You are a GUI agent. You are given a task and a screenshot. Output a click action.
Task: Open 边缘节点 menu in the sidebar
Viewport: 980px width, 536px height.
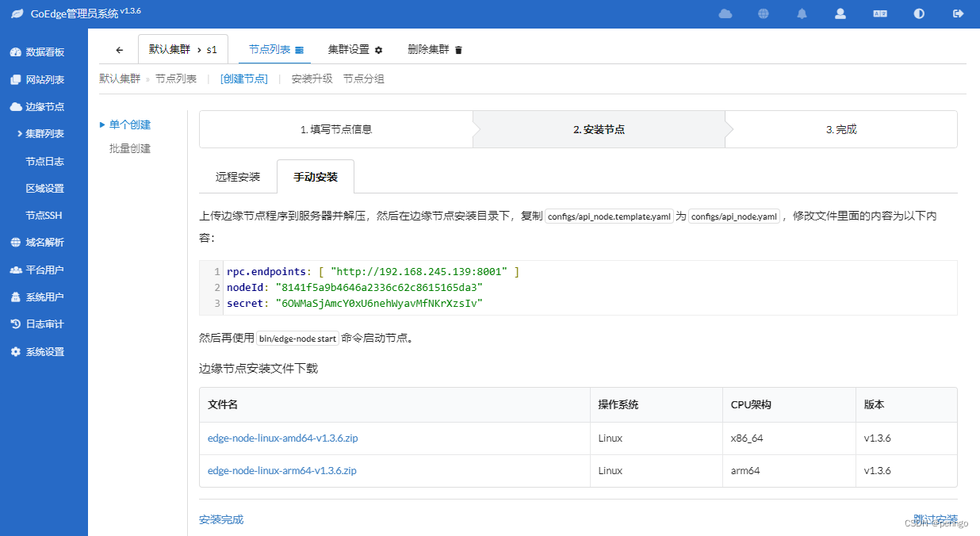click(44, 107)
